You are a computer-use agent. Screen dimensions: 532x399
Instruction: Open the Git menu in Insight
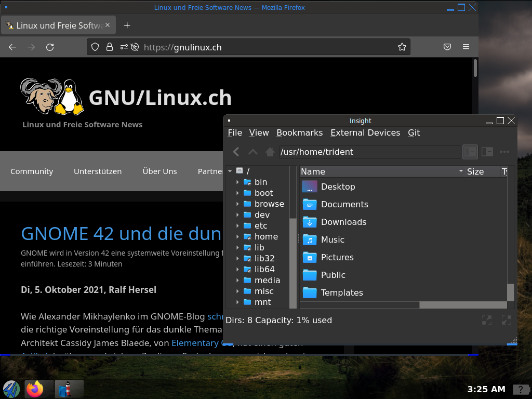click(414, 132)
